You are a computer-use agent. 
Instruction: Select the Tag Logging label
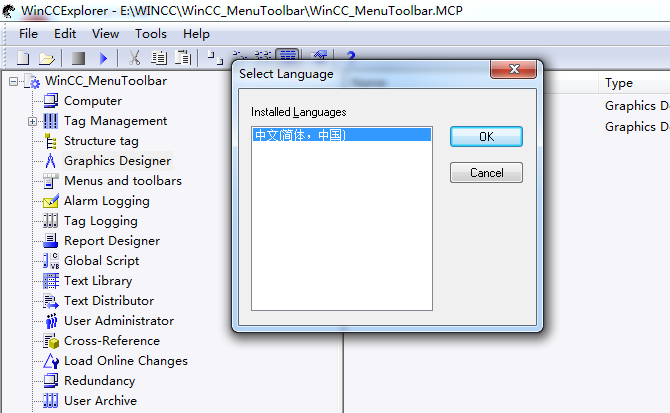point(101,221)
